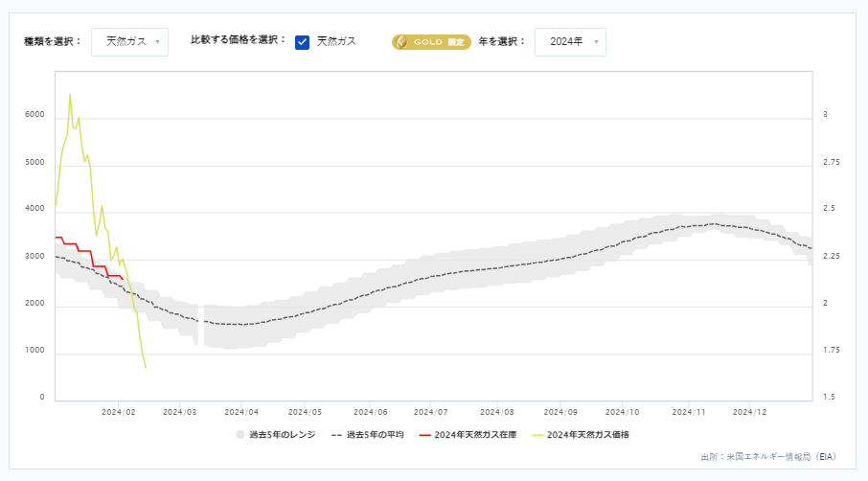Toggle the 過去5年のレンジ legend item
This screenshot has height=481, width=868.
(276, 435)
